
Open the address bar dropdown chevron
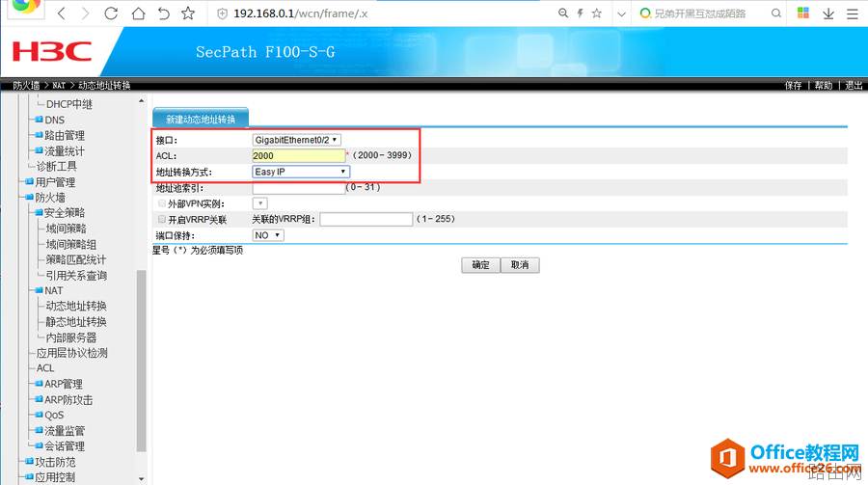[x=622, y=13]
